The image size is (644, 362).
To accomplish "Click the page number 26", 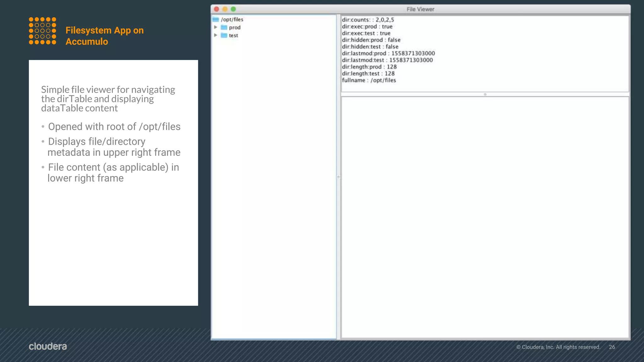I will 612,347.
